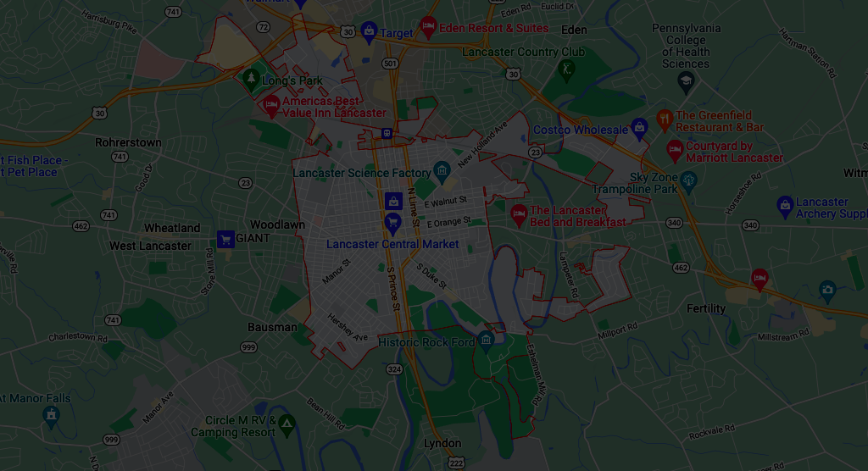Open The Lancaster Bed and Breakfast pin
868x471 pixels.
point(519,215)
